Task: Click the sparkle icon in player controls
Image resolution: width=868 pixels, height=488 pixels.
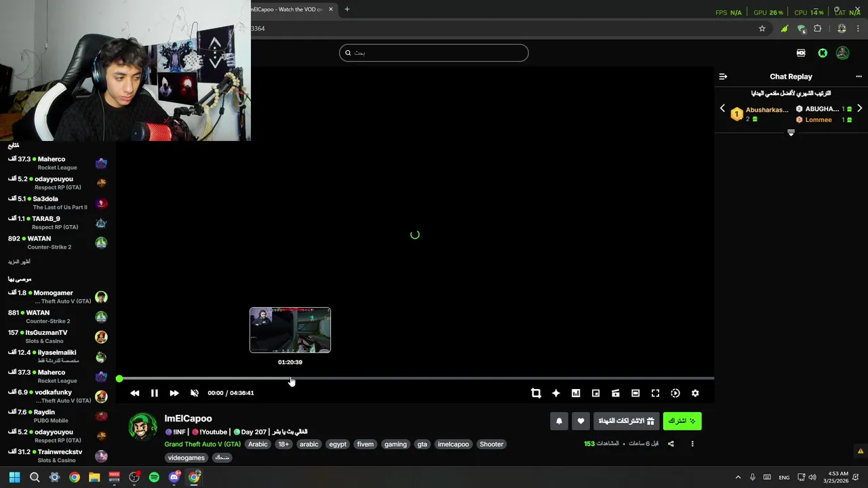Action: click(556, 393)
